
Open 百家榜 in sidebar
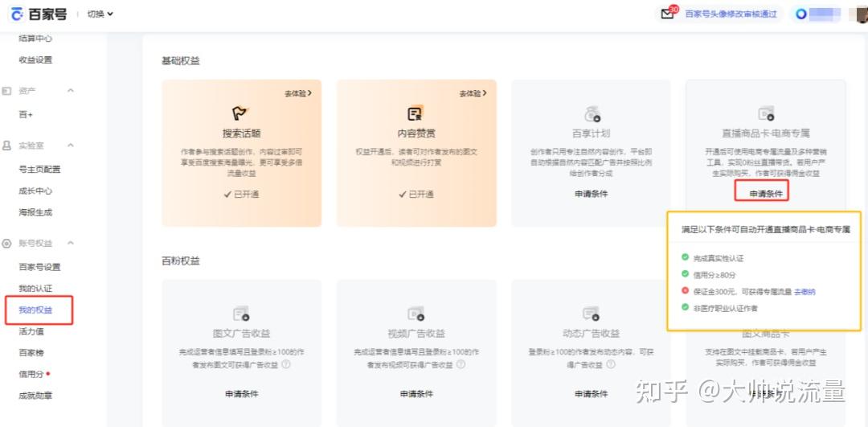pos(31,353)
